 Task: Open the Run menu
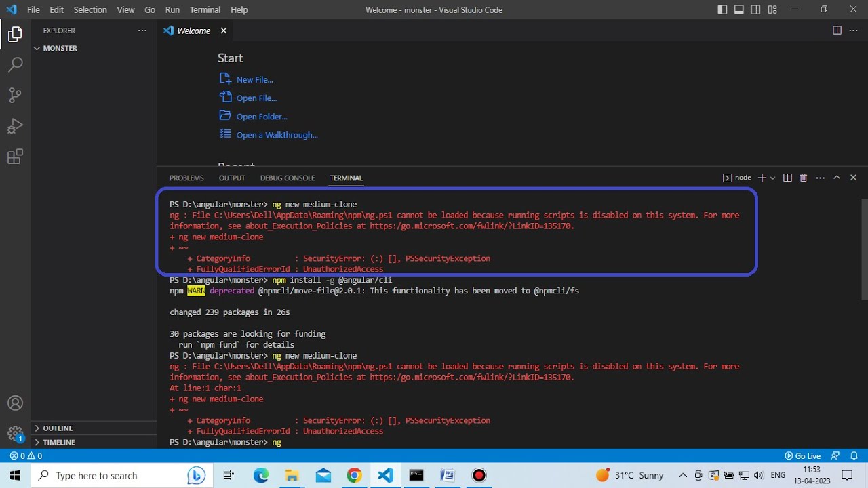172,9
